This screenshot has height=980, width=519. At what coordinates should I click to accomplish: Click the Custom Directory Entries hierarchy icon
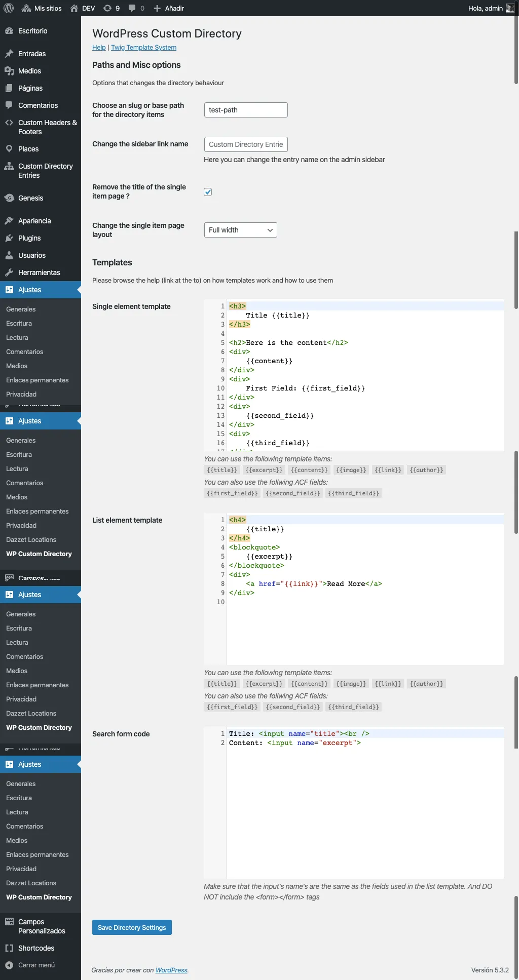[x=9, y=166]
